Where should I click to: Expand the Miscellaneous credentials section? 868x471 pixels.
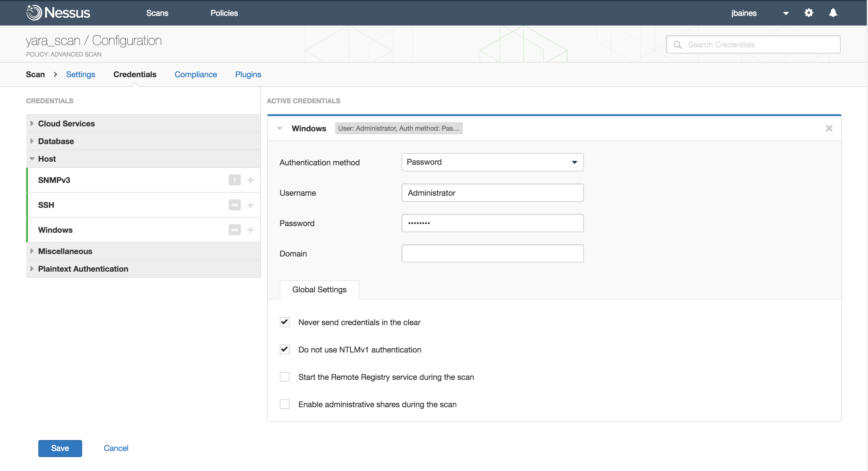pos(65,251)
